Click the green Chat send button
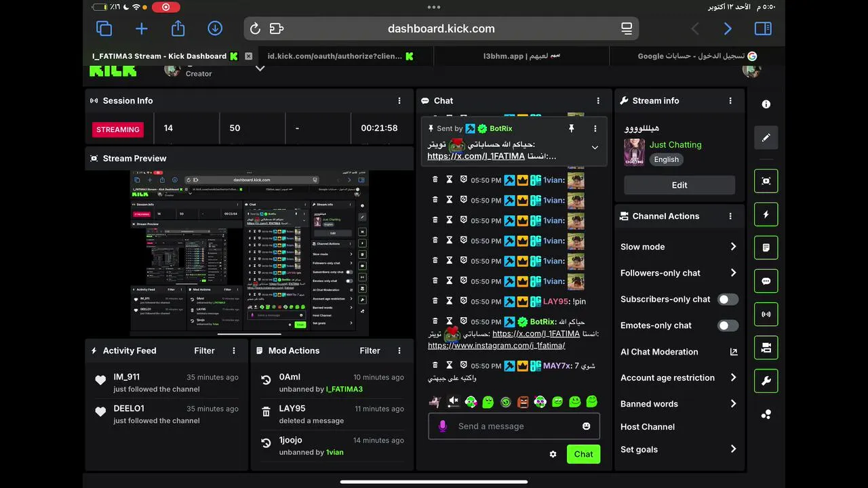The width and height of the screenshot is (868, 488). [x=583, y=454]
